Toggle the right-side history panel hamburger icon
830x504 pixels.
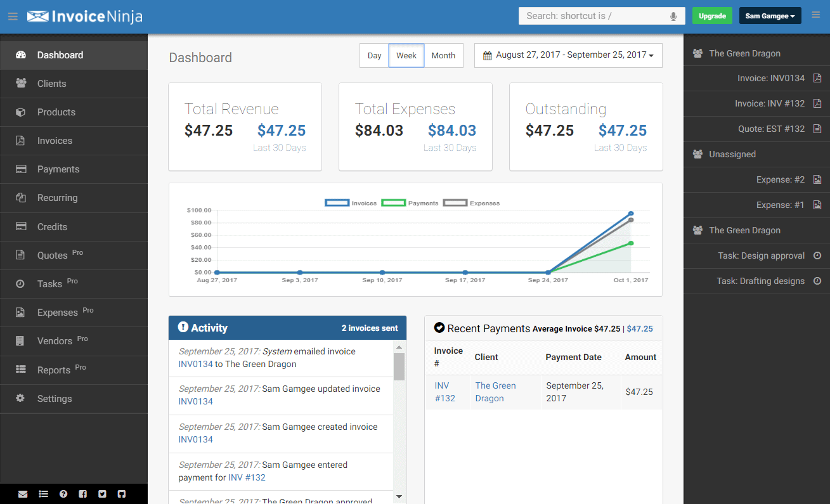815,15
